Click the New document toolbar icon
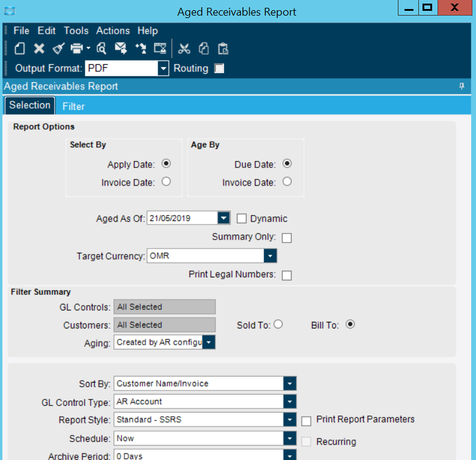The image size is (476, 460). tap(20, 49)
